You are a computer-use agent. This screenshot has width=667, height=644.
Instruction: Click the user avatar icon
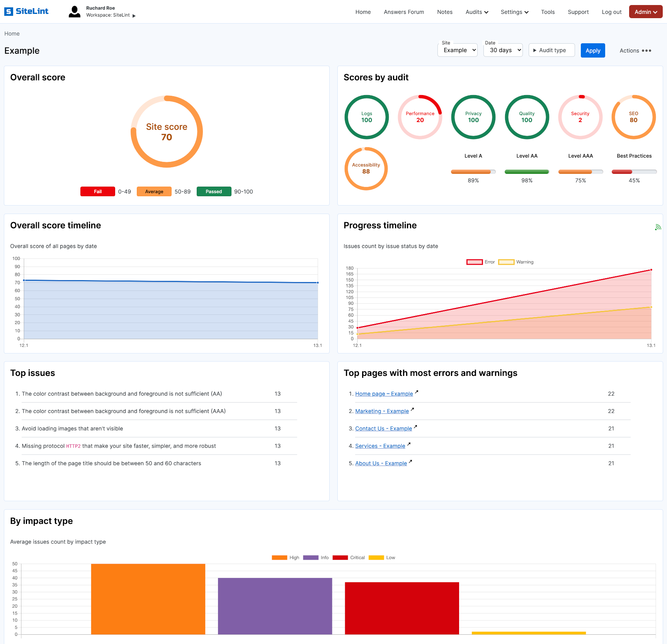[x=75, y=12]
